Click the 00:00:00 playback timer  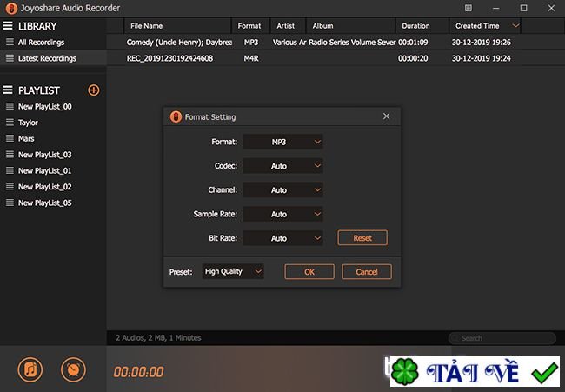(x=138, y=372)
